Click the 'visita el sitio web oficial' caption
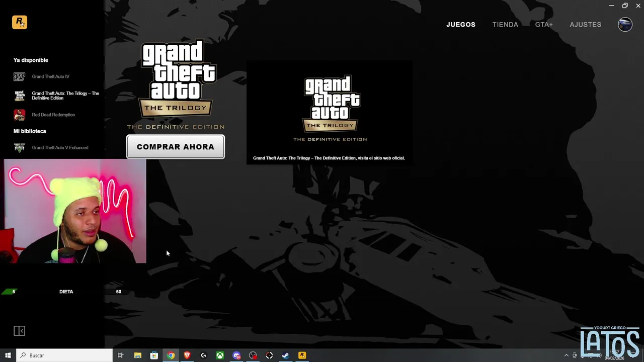 click(x=381, y=158)
